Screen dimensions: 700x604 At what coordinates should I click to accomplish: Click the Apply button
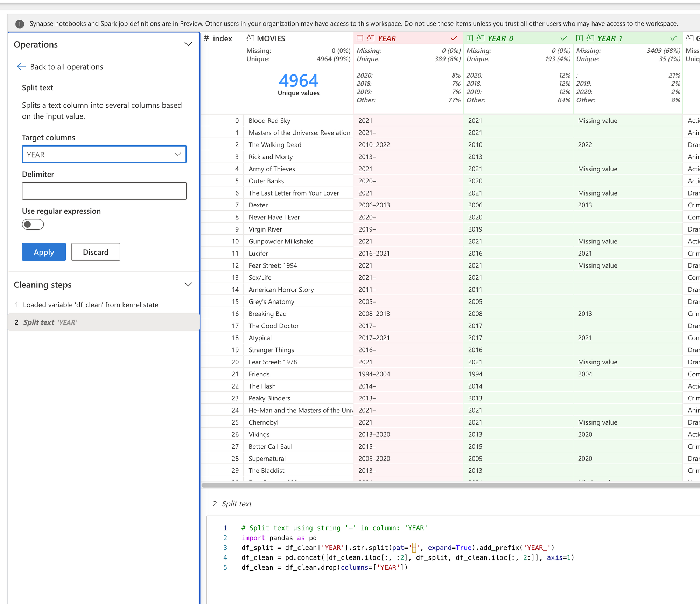tap(44, 252)
